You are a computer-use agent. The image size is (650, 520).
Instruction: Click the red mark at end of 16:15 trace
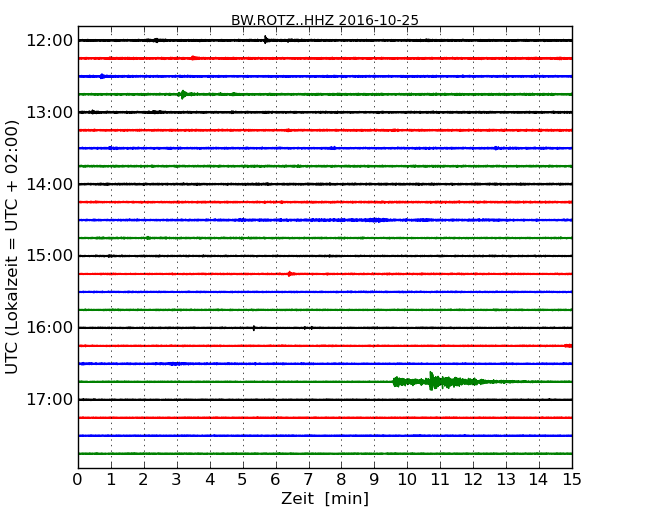pos(568,345)
